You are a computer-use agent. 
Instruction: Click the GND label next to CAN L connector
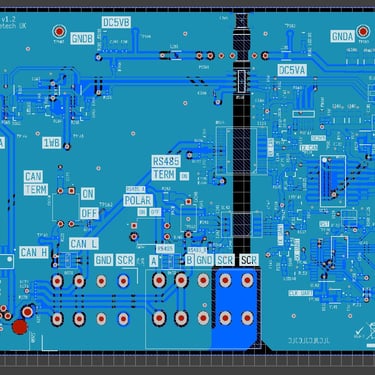(x=103, y=260)
